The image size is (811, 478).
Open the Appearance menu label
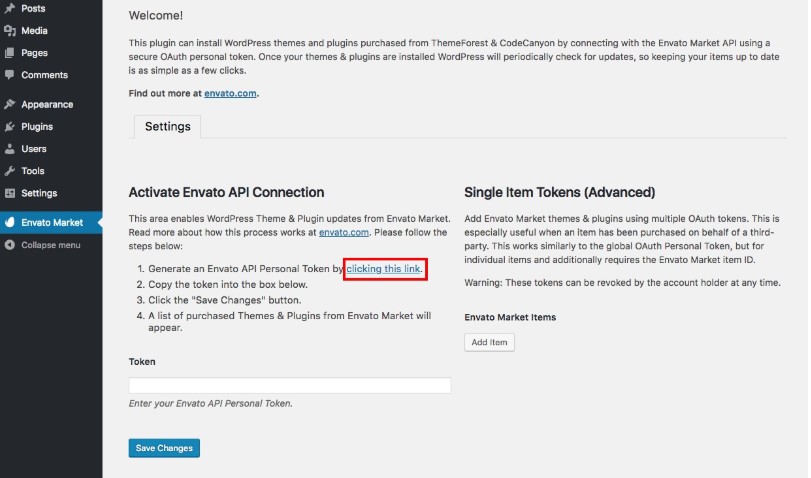(x=47, y=104)
